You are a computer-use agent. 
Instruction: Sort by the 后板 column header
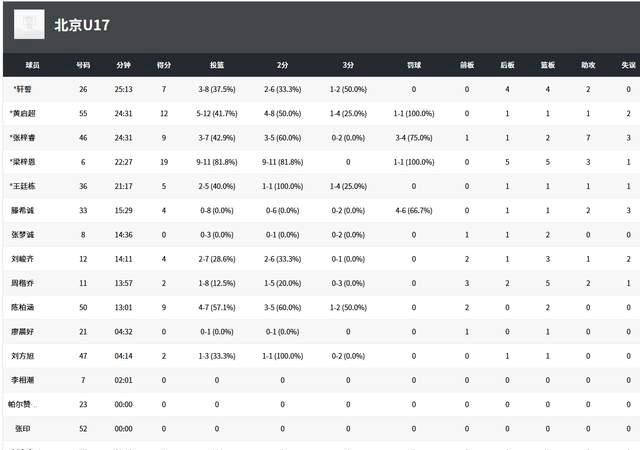[507, 65]
